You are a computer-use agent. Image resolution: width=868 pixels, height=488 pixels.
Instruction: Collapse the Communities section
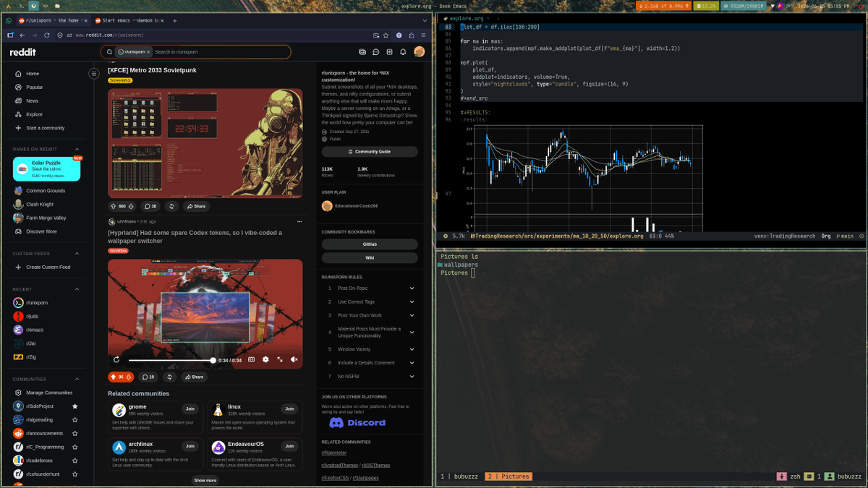click(77, 379)
